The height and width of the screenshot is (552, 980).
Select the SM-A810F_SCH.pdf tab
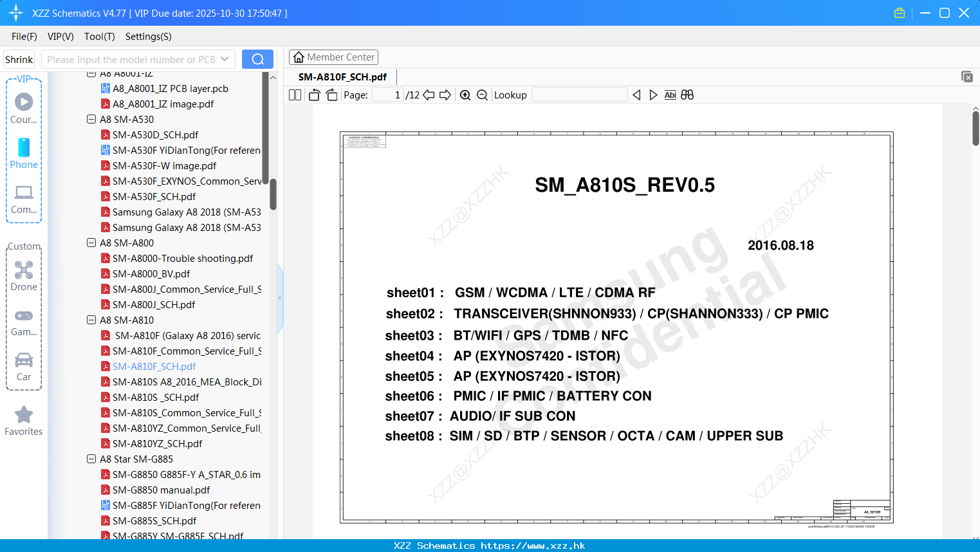pos(342,77)
